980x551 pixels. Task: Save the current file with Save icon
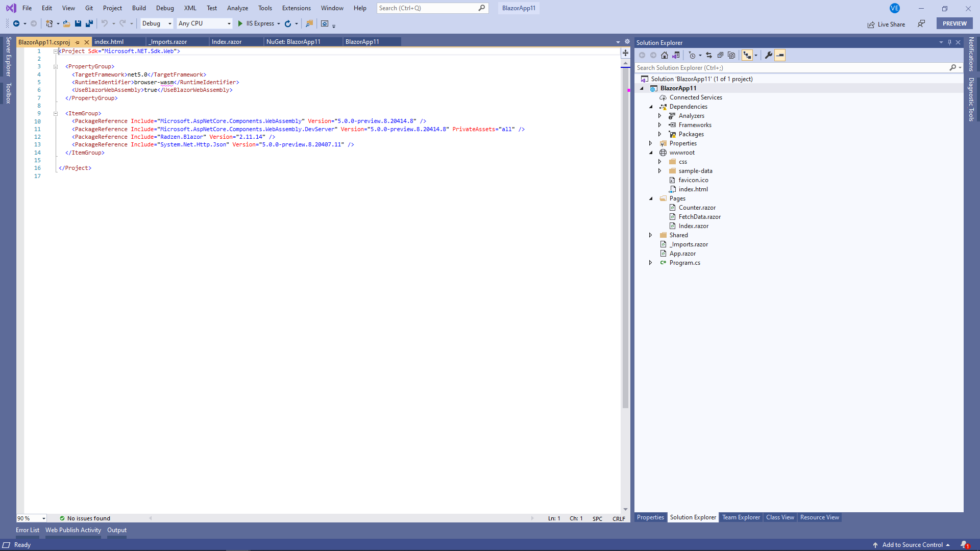78,23
